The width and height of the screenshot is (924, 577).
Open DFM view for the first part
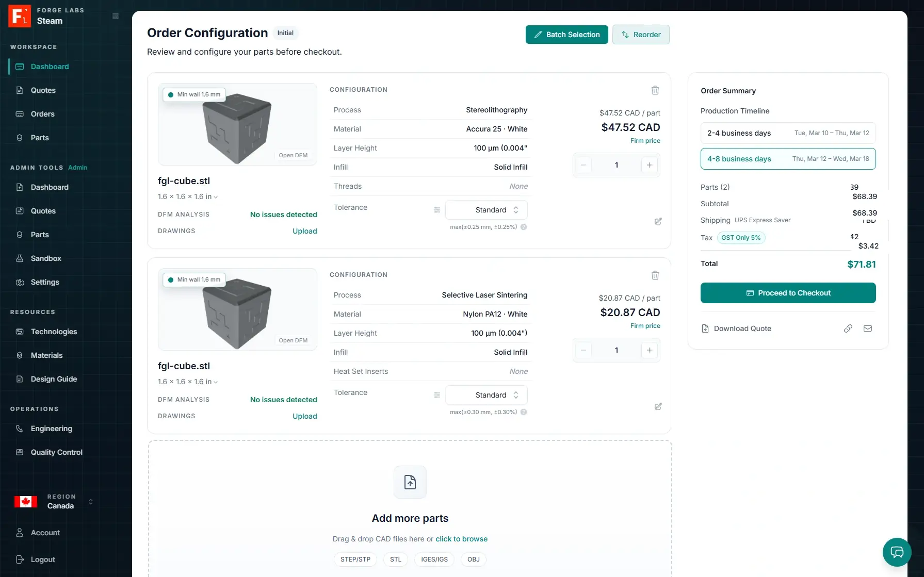[x=293, y=155]
